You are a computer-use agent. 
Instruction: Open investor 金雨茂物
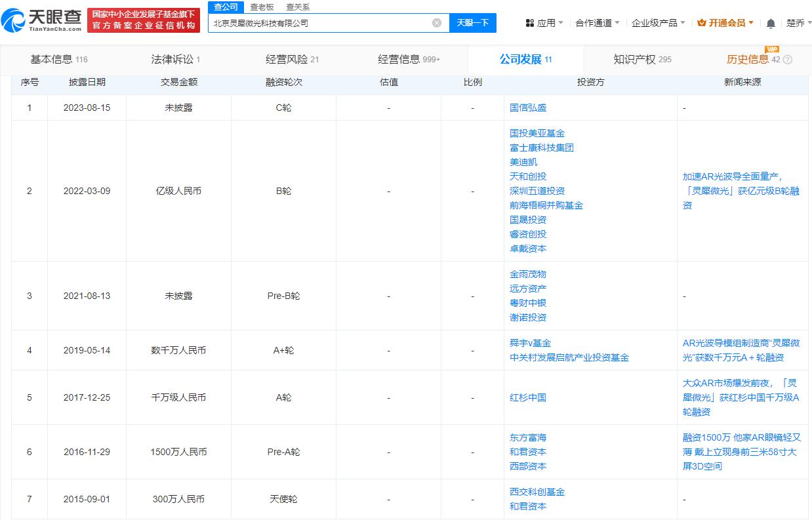(x=528, y=274)
